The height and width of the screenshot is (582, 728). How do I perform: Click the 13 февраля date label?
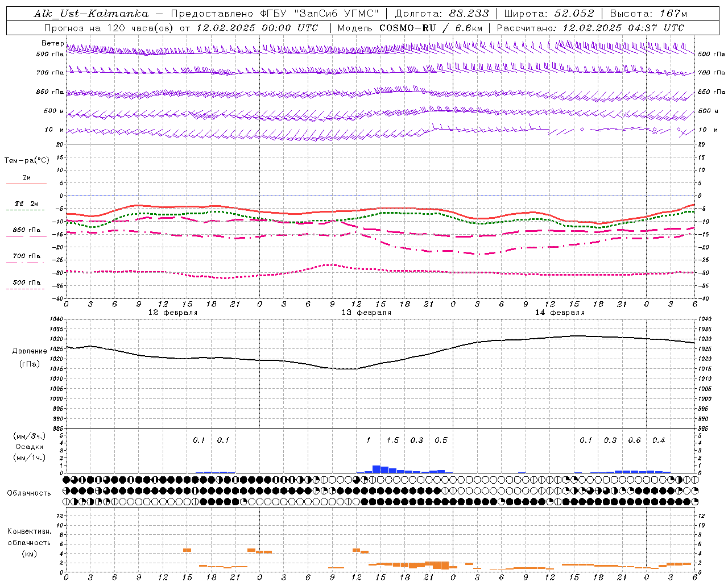pos(366,313)
